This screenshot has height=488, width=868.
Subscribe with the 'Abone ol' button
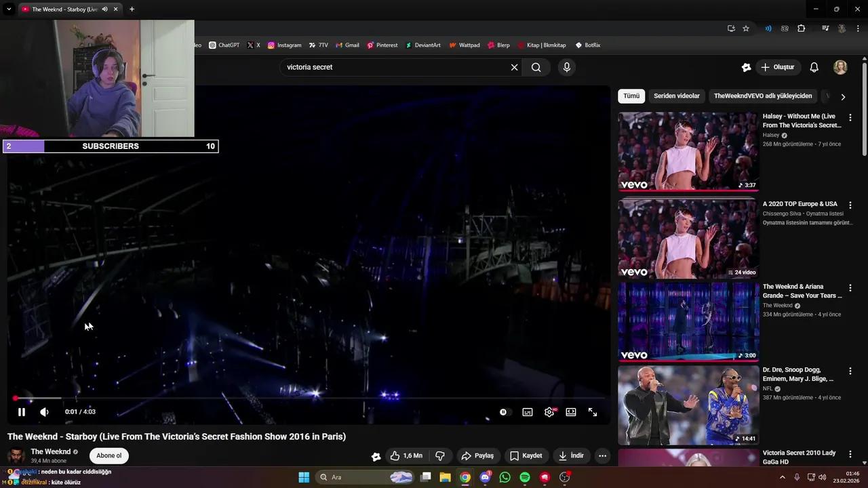click(109, 455)
